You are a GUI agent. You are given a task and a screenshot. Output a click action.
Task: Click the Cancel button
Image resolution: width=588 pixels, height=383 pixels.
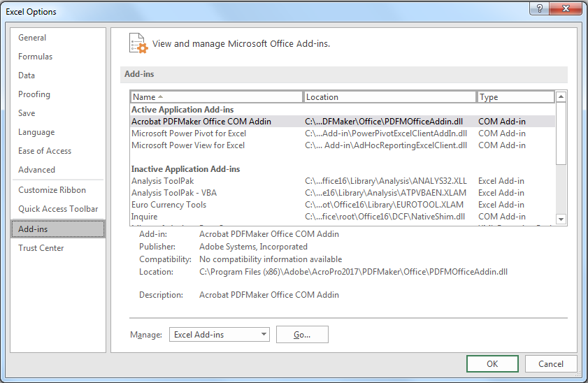[551, 364]
